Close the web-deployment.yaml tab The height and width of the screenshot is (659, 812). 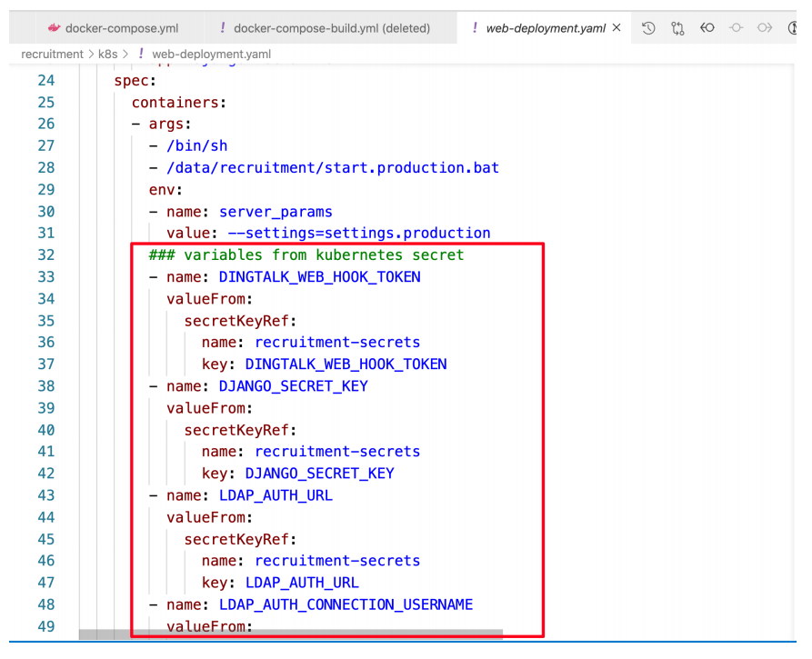(617, 28)
